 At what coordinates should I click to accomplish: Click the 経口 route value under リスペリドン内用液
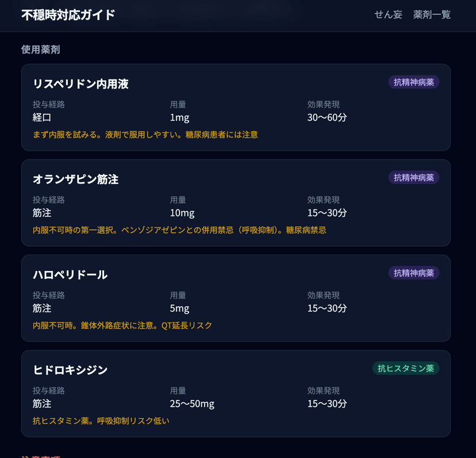(x=41, y=117)
